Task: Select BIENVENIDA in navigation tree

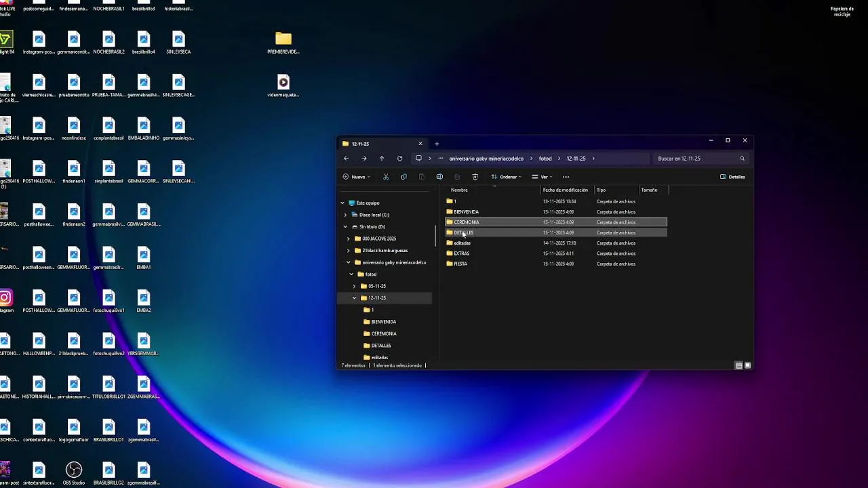Action: [384, 322]
